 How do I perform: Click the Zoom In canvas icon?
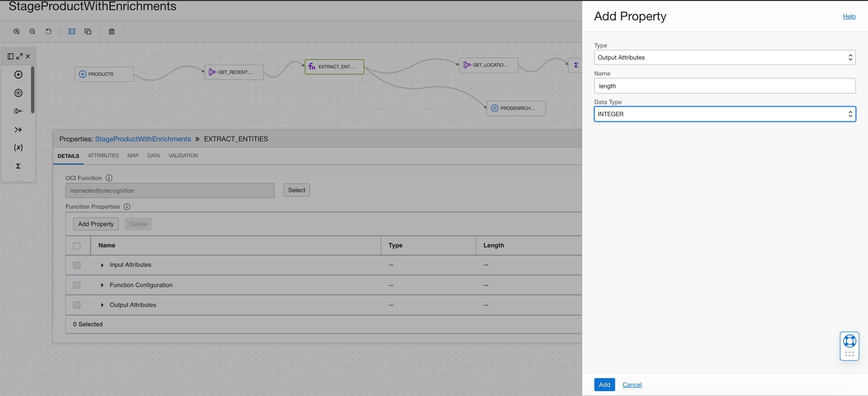tap(16, 31)
